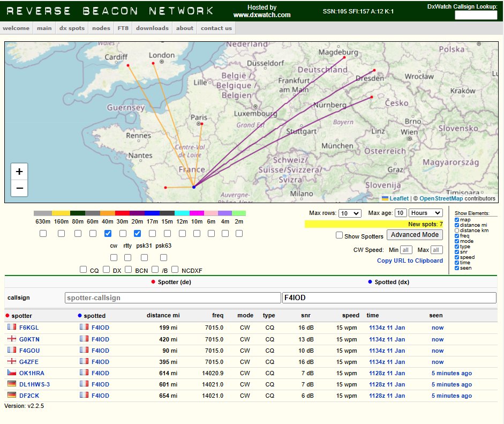Screen dimensions: 504x424
Task: Check the Show Spotters box
Action: click(339, 235)
